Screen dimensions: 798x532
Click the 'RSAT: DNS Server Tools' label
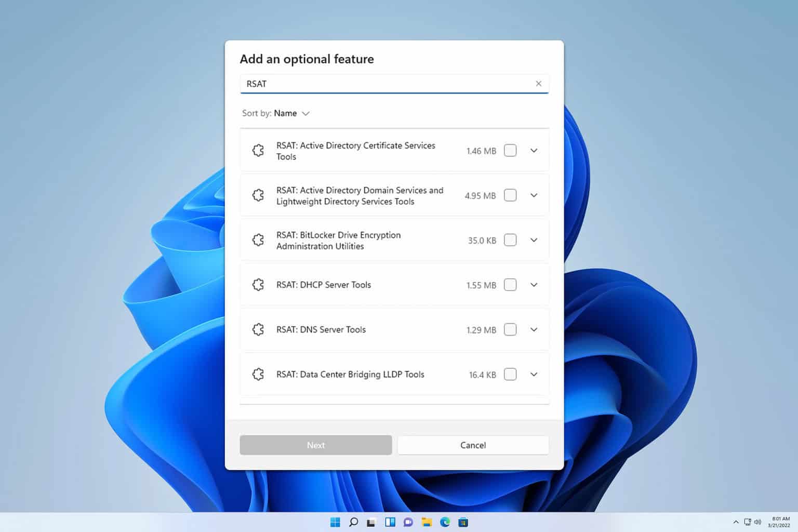point(321,329)
